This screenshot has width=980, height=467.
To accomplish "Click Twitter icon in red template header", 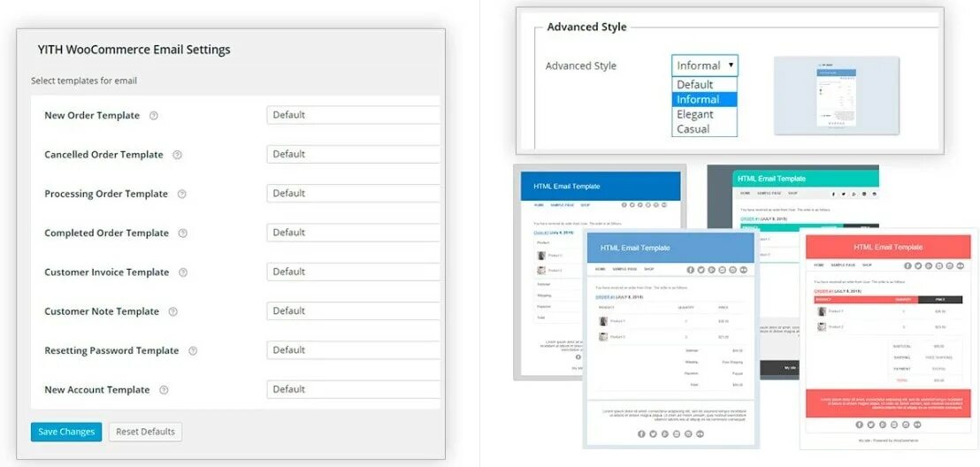I will (x=919, y=265).
